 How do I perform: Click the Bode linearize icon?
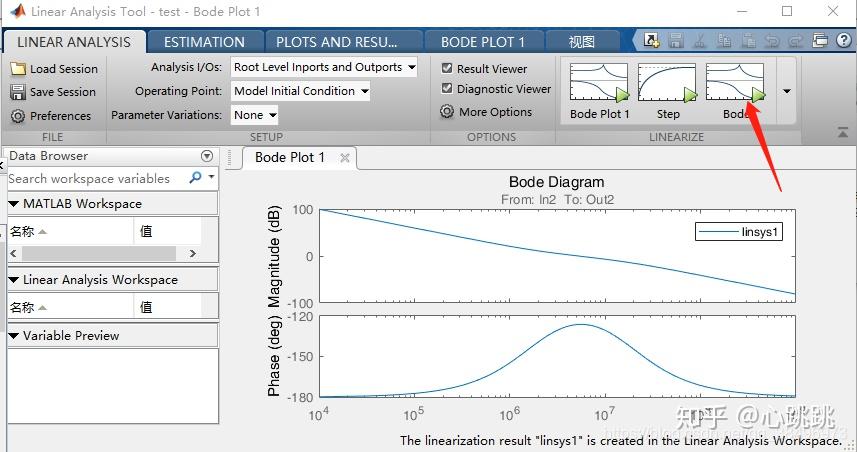pos(735,83)
